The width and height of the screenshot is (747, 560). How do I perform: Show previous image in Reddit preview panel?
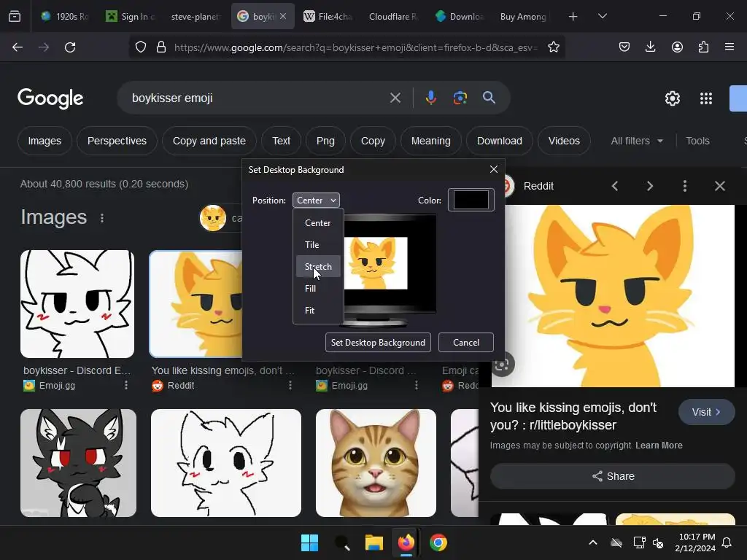615,186
